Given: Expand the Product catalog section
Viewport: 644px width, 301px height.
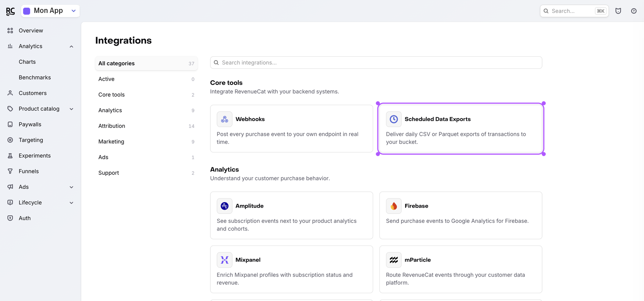Looking at the screenshot, I should [x=71, y=109].
